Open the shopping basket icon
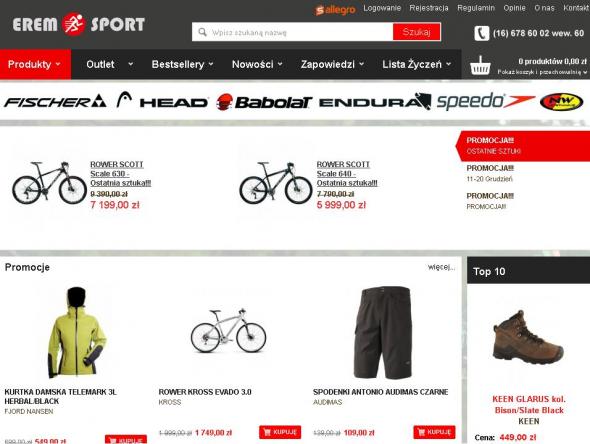This screenshot has height=444, width=590. 480,65
